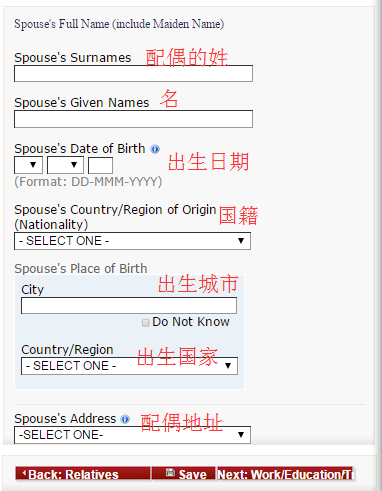Open the birth month dropdown
Viewport: 382px width, 491px height.
coord(65,165)
